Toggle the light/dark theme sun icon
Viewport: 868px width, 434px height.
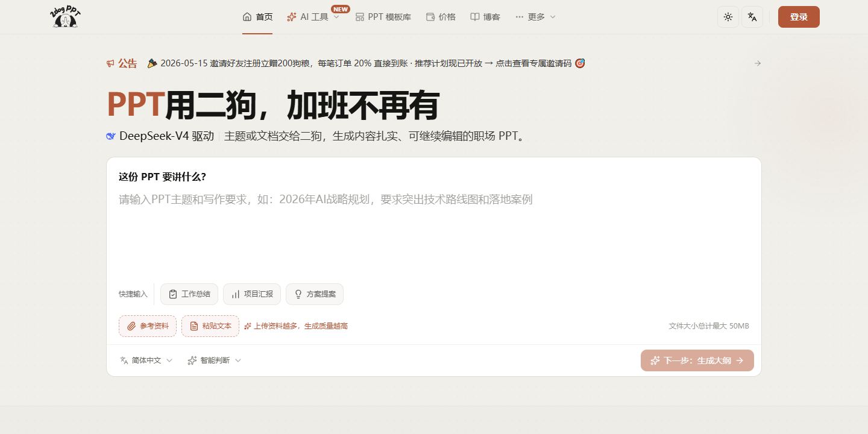[x=728, y=17]
